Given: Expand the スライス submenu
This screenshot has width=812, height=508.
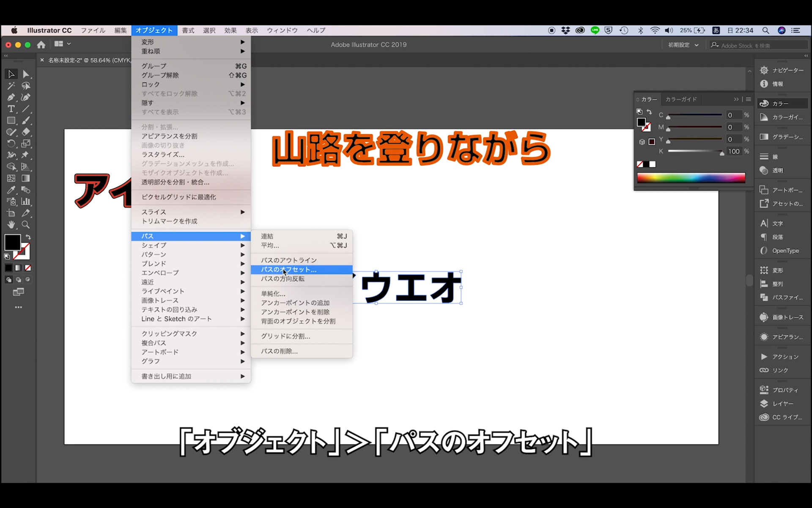Looking at the screenshot, I should (x=191, y=212).
